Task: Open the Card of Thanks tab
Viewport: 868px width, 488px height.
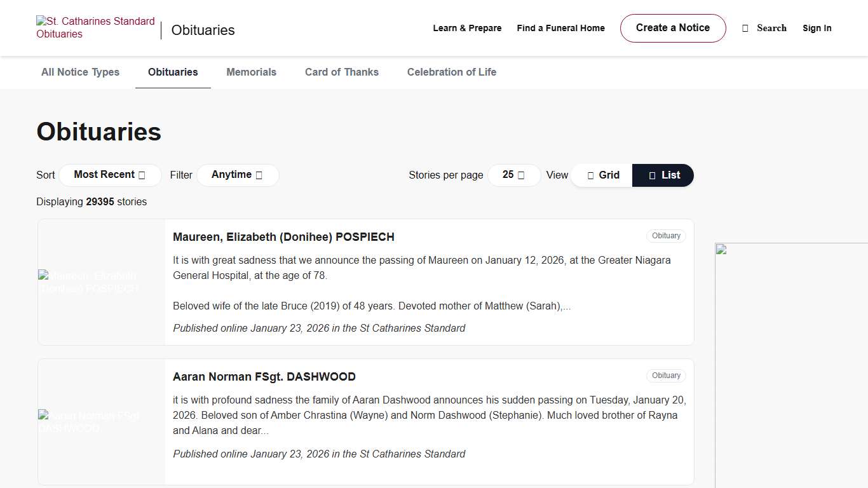Action: [342, 72]
